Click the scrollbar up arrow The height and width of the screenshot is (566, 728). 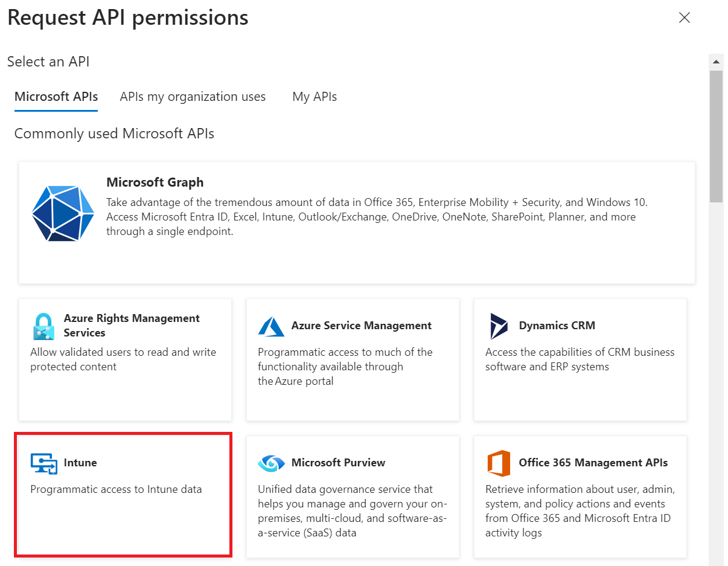pos(716,62)
